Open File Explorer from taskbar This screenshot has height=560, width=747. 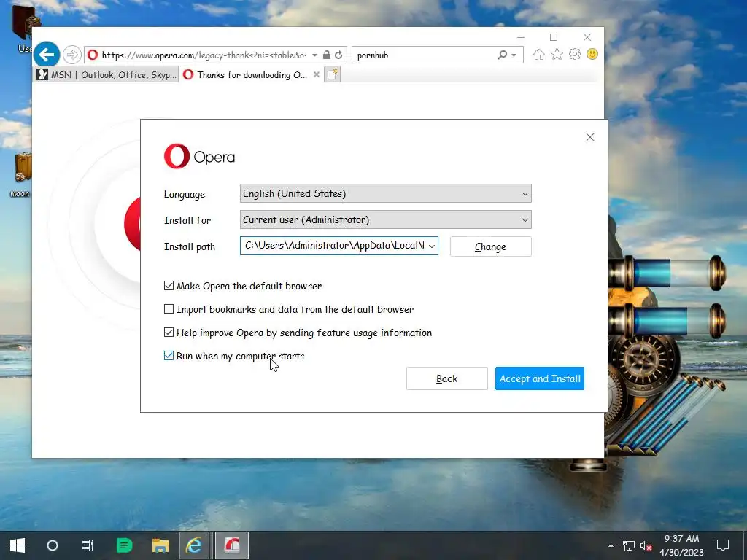coord(160,545)
